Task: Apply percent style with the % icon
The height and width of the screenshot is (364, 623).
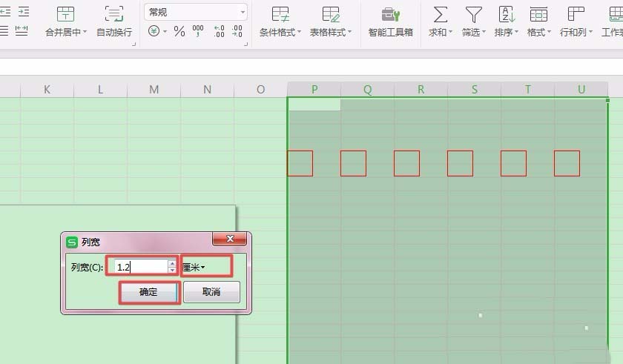Action: [179, 31]
